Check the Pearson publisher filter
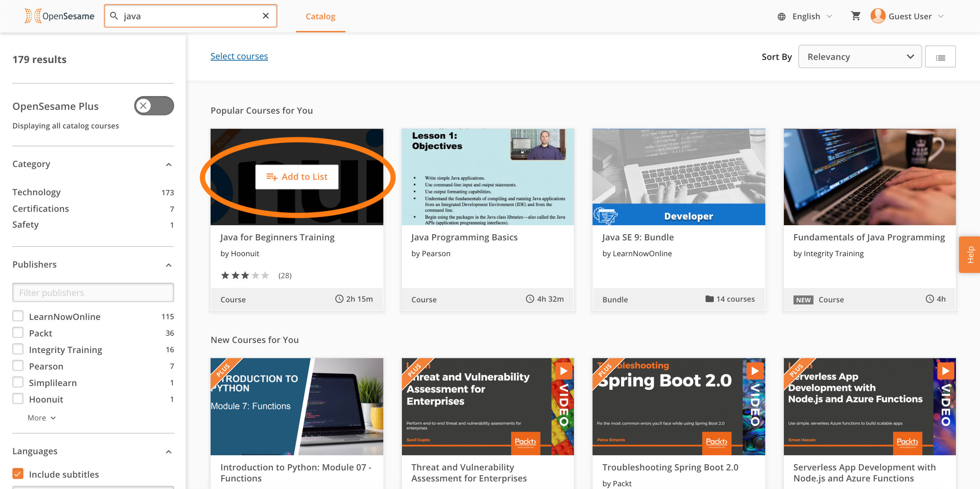This screenshot has width=980, height=489. pyautogui.click(x=18, y=366)
